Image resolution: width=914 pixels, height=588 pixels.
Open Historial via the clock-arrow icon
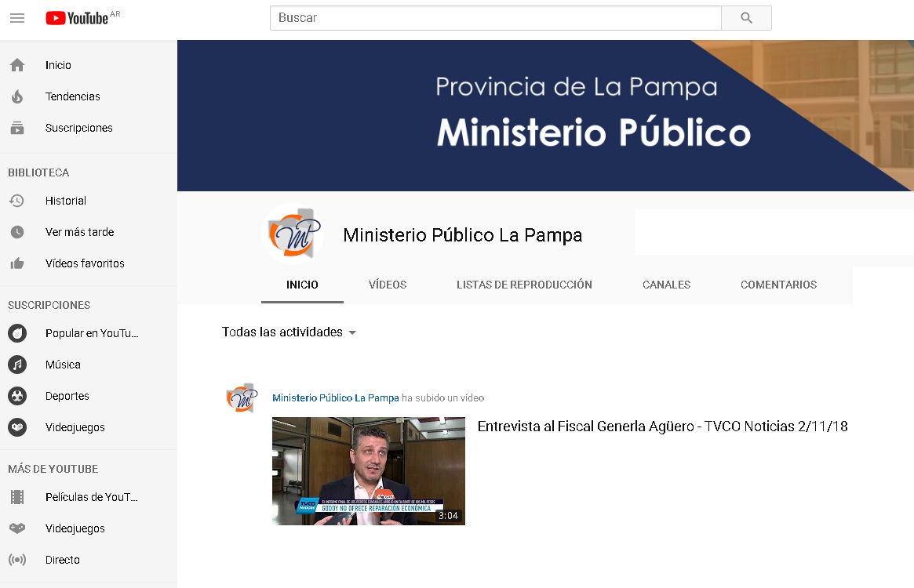point(16,201)
